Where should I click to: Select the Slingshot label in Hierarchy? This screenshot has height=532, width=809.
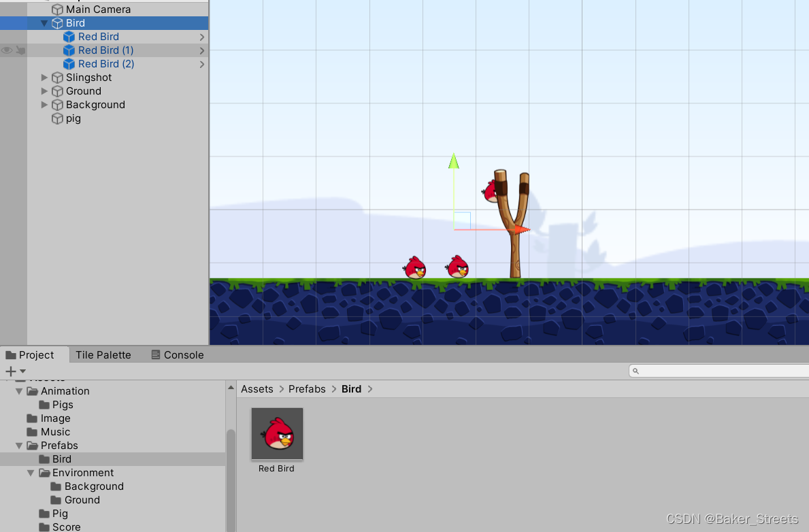88,78
